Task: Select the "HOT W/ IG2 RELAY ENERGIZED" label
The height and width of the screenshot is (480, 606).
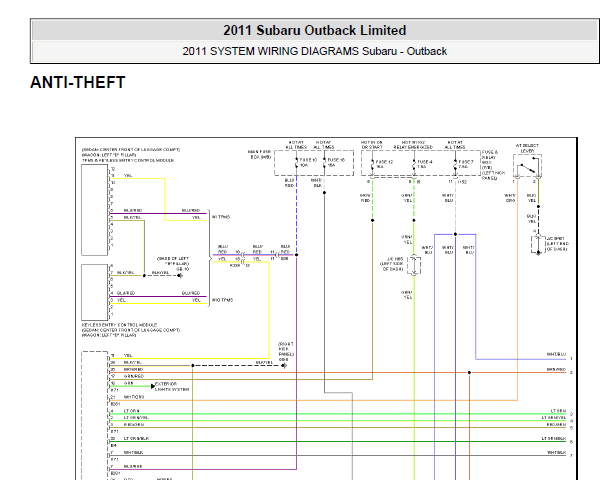Action: pyautogui.click(x=414, y=145)
